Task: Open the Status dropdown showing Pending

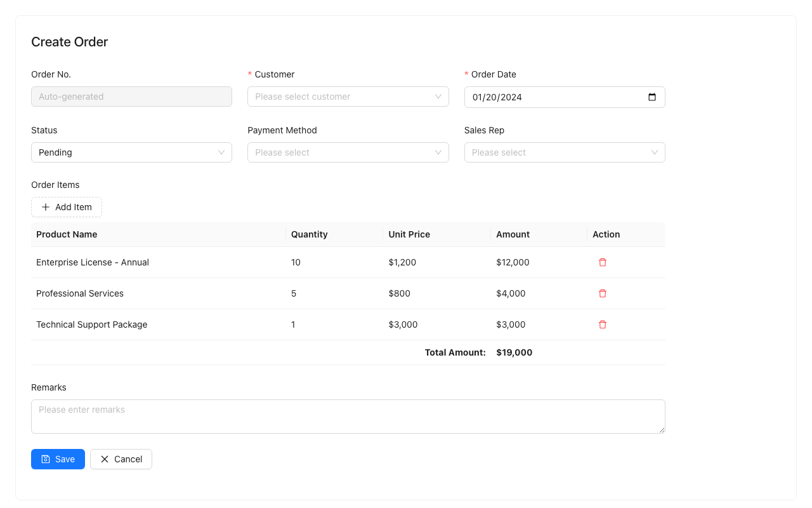Action: point(131,152)
